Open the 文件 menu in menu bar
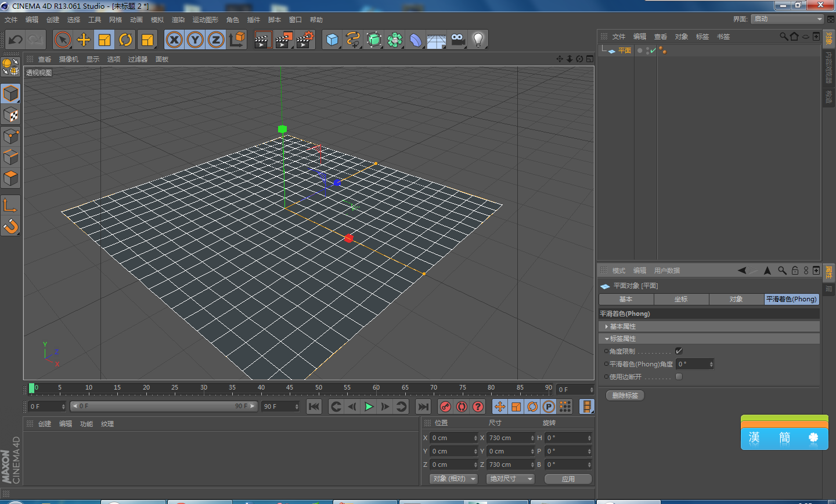 point(11,20)
